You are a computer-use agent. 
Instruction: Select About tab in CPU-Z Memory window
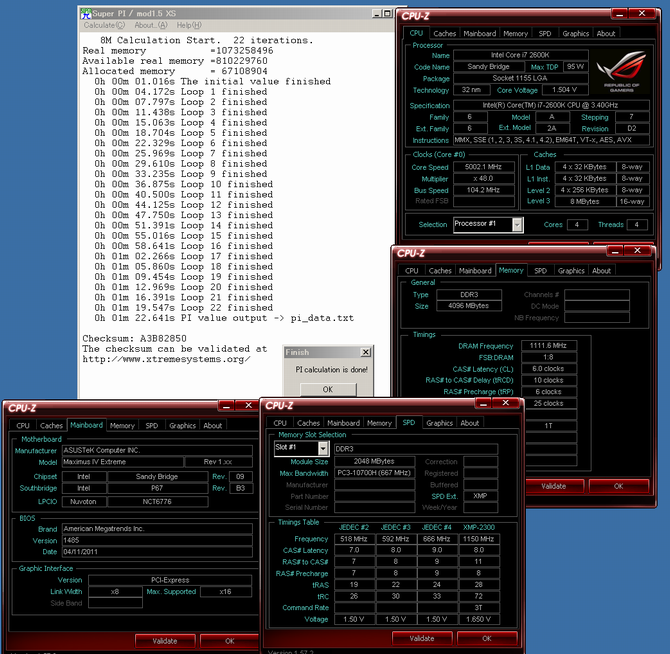601,271
